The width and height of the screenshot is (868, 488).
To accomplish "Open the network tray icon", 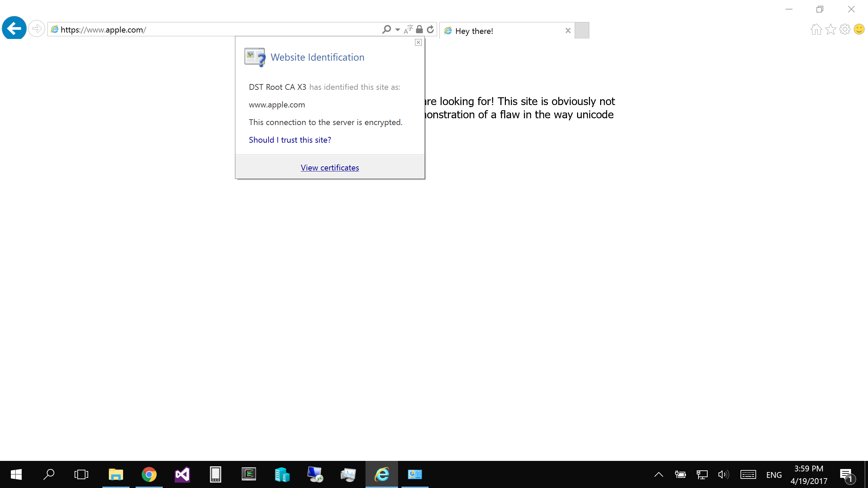I will [702, 474].
